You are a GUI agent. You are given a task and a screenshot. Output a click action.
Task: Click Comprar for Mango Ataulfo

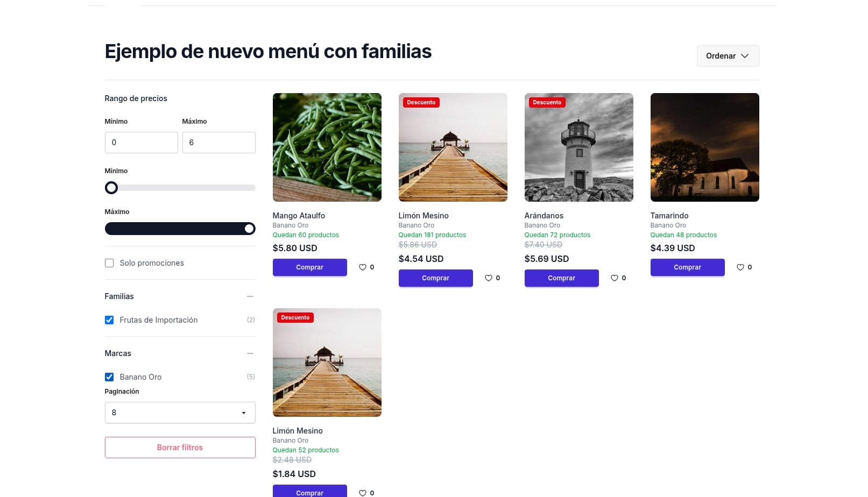pyautogui.click(x=309, y=267)
